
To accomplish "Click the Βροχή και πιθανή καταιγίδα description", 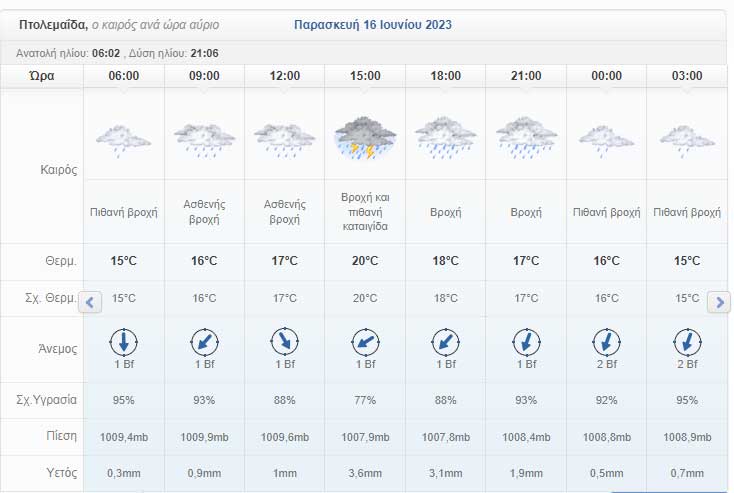I will click(365, 212).
